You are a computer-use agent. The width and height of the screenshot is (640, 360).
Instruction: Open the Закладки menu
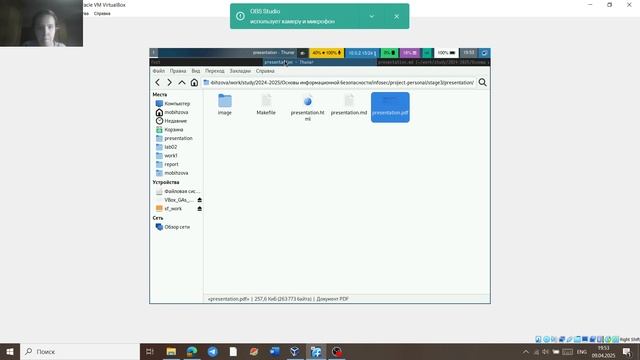240,71
